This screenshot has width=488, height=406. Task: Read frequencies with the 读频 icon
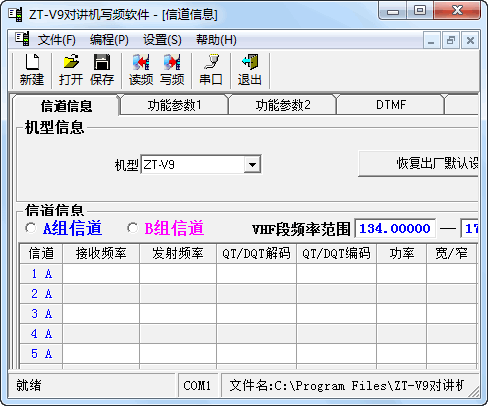click(x=141, y=70)
